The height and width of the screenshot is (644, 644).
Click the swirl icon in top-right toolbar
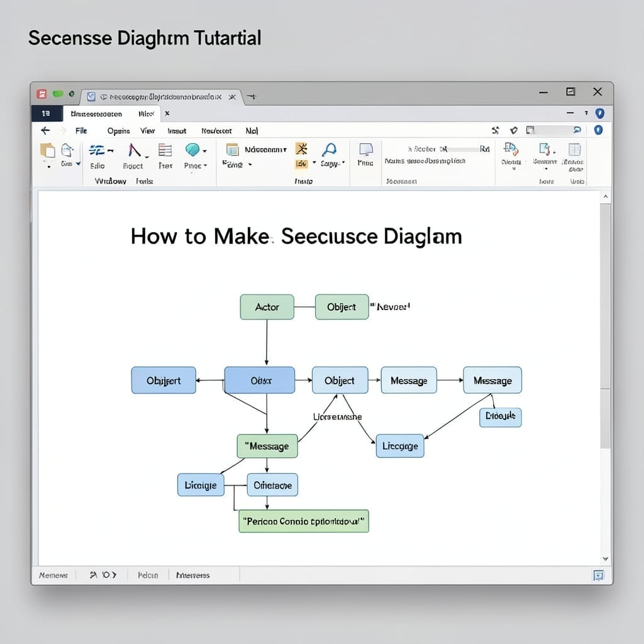496,131
